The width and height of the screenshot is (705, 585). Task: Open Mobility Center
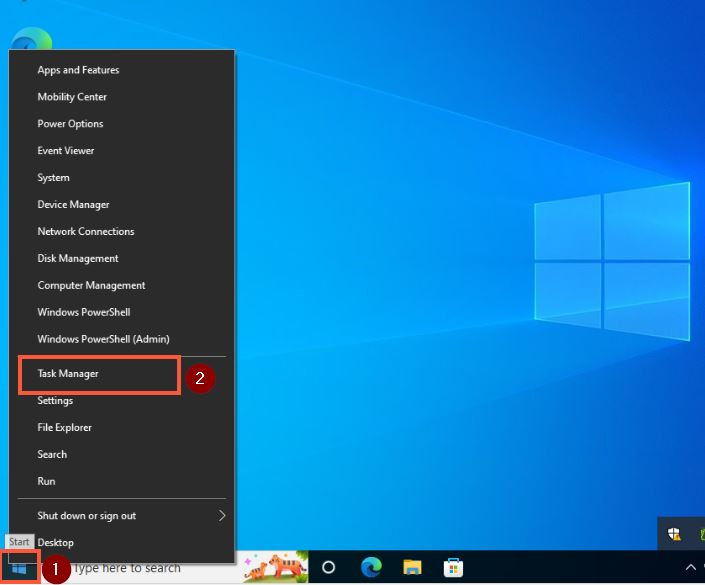(x=121, y=97)
